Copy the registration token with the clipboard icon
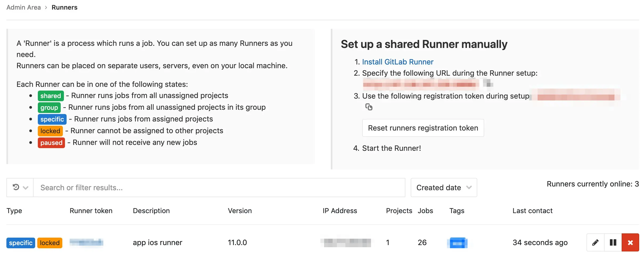 pyautogui.click(x=369, y=107)
